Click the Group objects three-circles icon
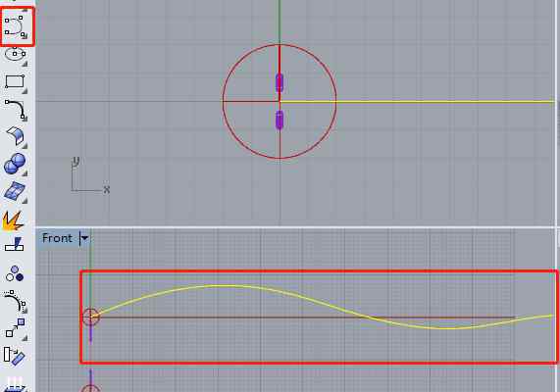Screen dimensions: 560x392 point(15,273)
